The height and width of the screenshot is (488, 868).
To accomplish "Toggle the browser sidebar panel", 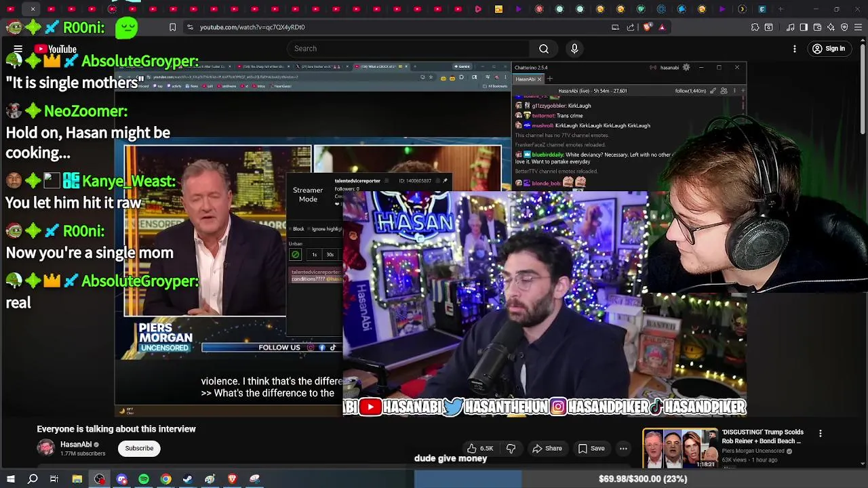I will [x=804, y=27].
